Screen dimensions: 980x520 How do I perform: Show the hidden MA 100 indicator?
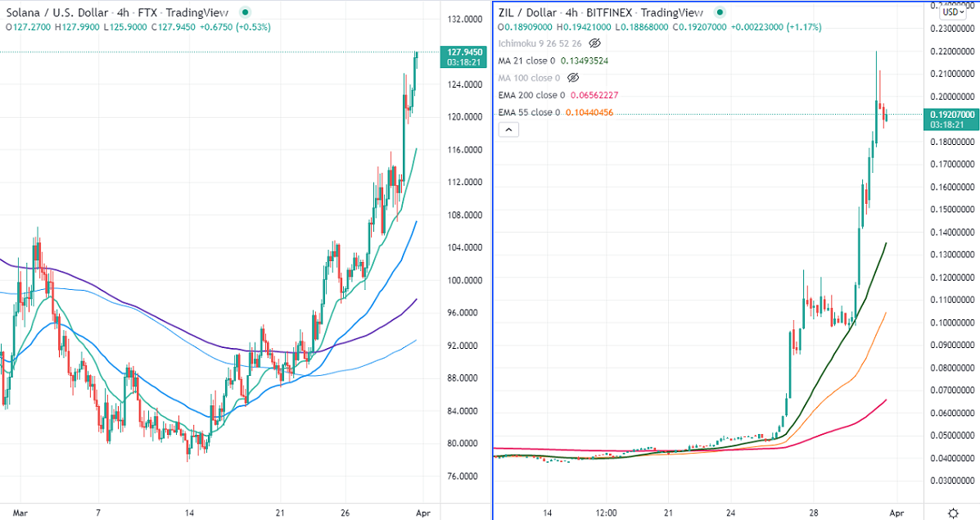pyautogui.click(x=573, y=78)
